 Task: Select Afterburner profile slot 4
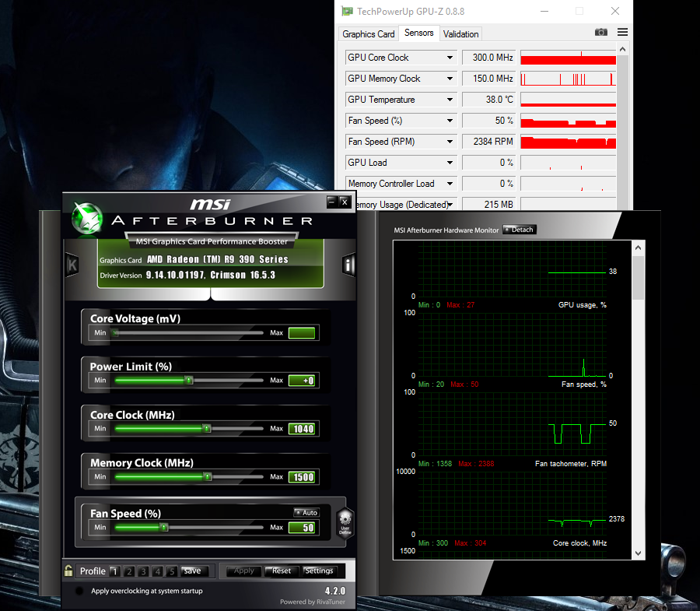point(158,571)
